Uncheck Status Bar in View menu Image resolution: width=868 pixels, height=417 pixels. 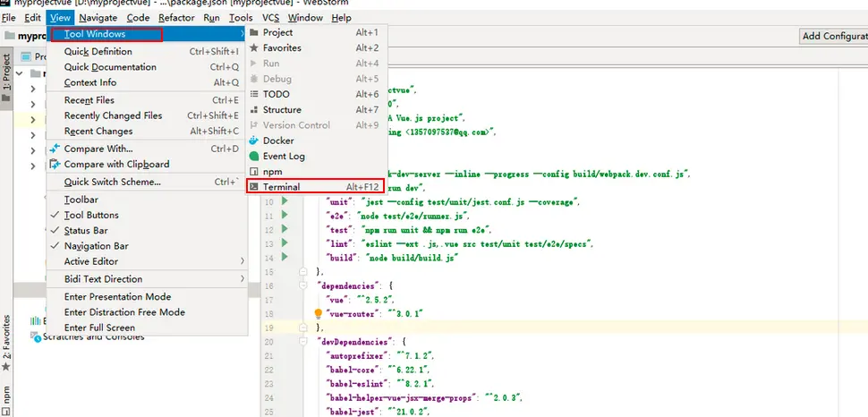click(147, 230)
